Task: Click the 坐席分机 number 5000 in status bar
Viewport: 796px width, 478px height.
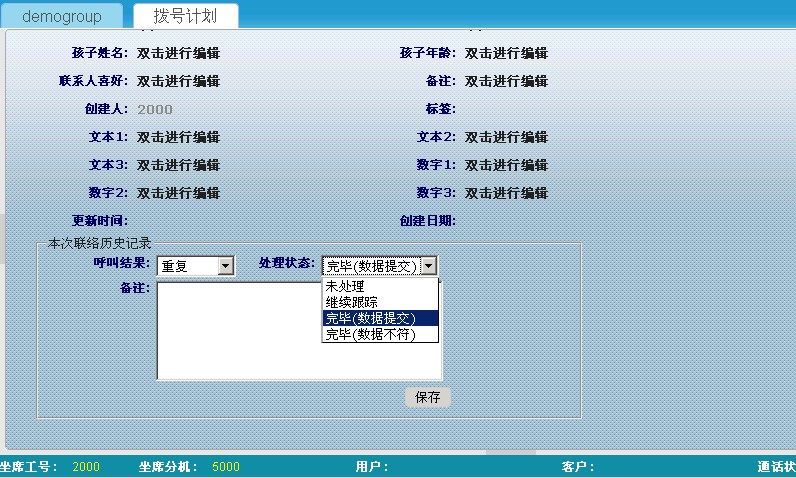Action: pyautogui.click(x=226, y=467)
